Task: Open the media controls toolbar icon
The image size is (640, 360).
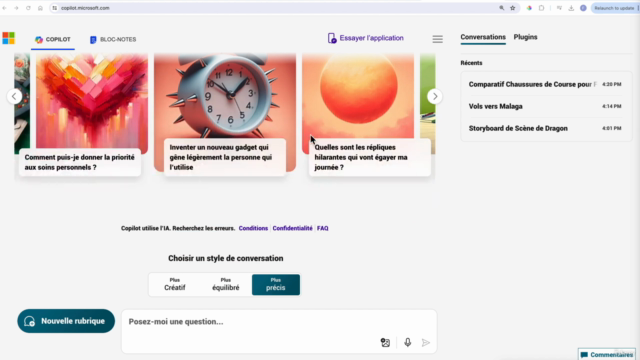Action: 559,8
